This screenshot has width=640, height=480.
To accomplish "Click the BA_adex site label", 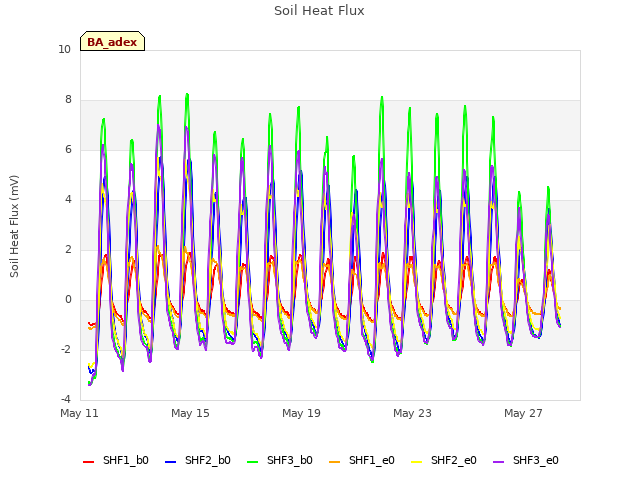I will click(x=112, y=42).
